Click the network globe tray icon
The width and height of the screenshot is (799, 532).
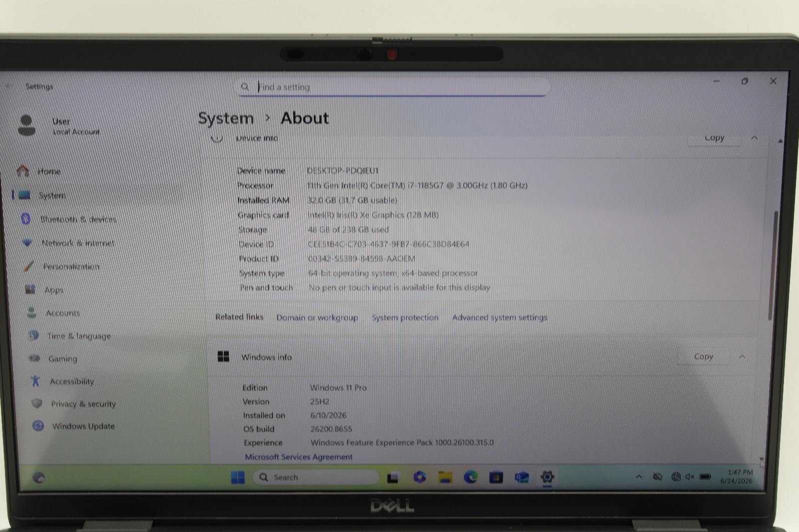pos(676,477)
